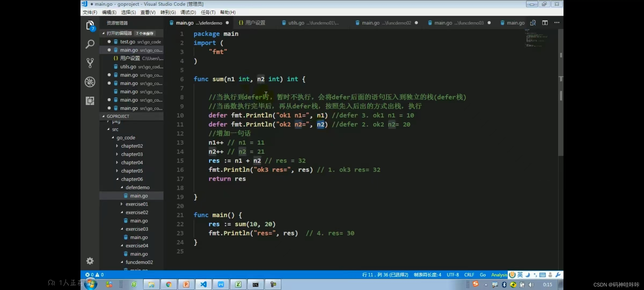Open the 编辑(E) menu

(109, 12)
